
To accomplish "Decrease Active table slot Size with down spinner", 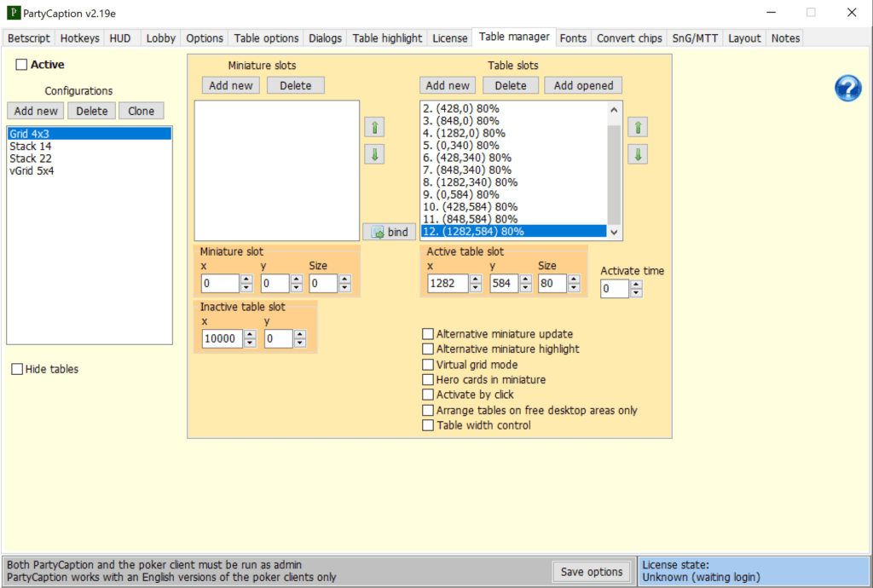I will 574,287.
